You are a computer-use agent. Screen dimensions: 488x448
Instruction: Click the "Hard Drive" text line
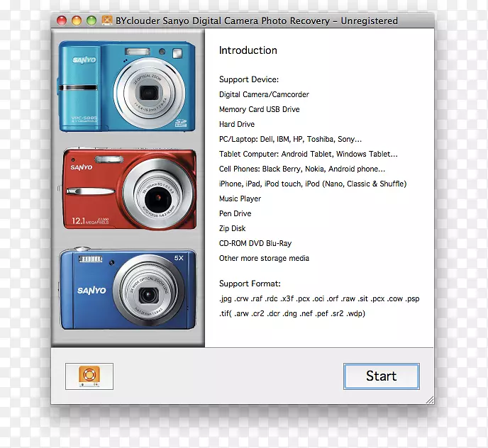237,124
